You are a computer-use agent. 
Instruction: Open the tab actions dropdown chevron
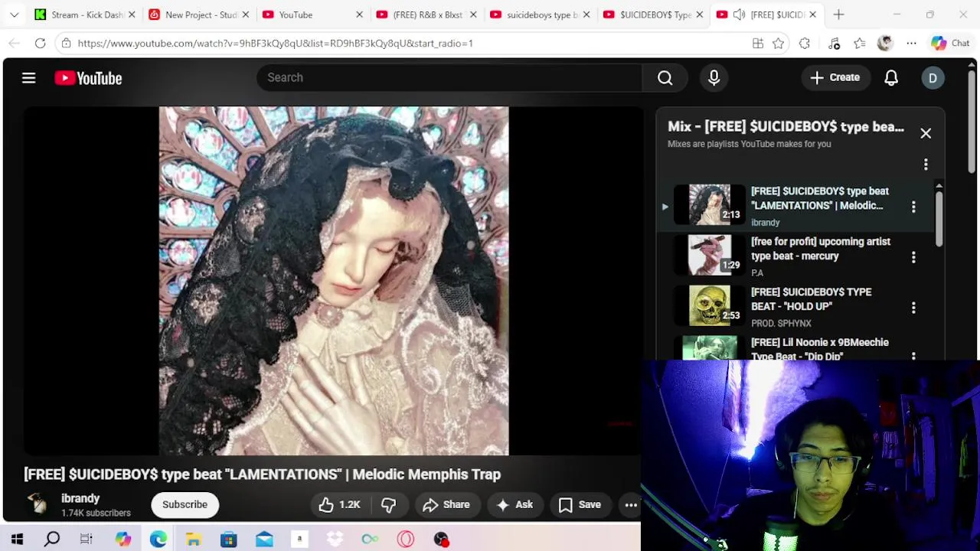[x=14, y=15]
